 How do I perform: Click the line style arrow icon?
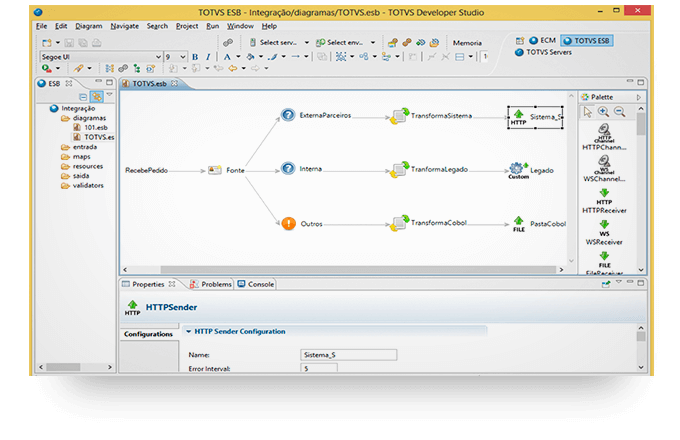(295, 57)
